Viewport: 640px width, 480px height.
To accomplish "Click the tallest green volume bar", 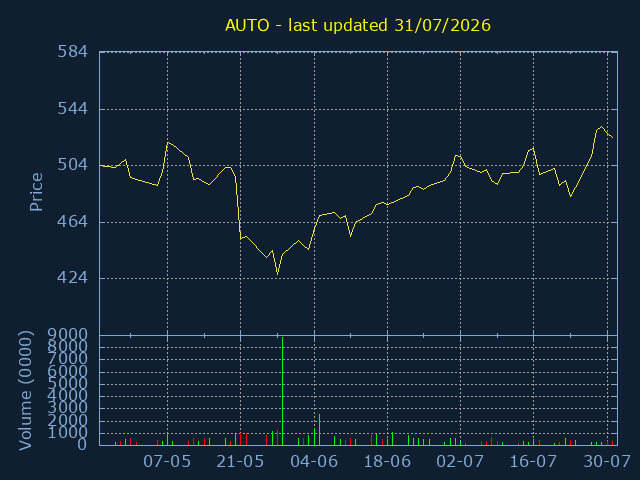I will [x=282, y=391].
